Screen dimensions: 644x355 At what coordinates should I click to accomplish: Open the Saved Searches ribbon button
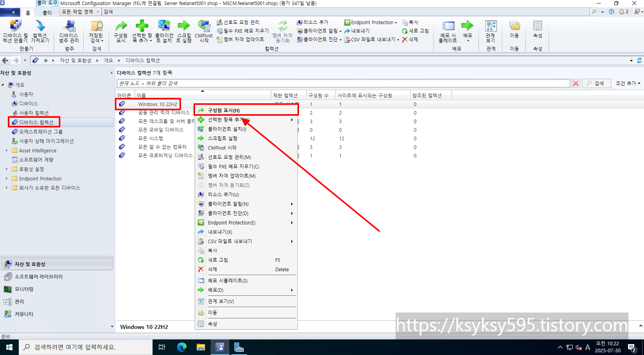point(96,31)
